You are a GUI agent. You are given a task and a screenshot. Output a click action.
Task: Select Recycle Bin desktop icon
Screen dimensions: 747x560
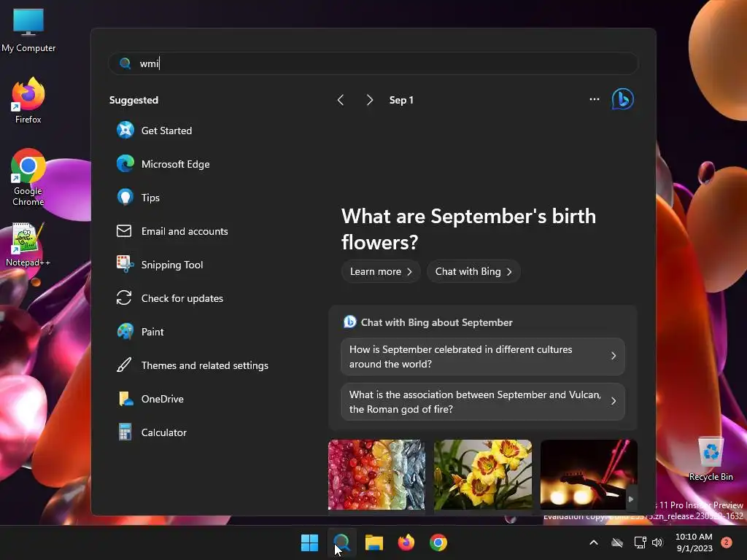711,459
